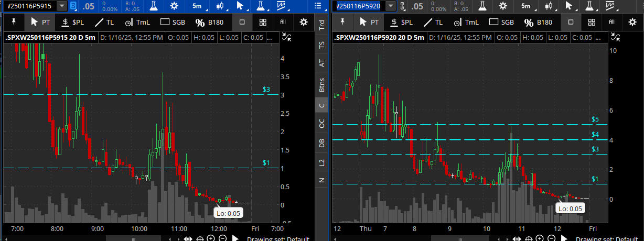
Task: Switch to the L2 side panel tab
Action: pyautogui.click(x=321, y=163)
